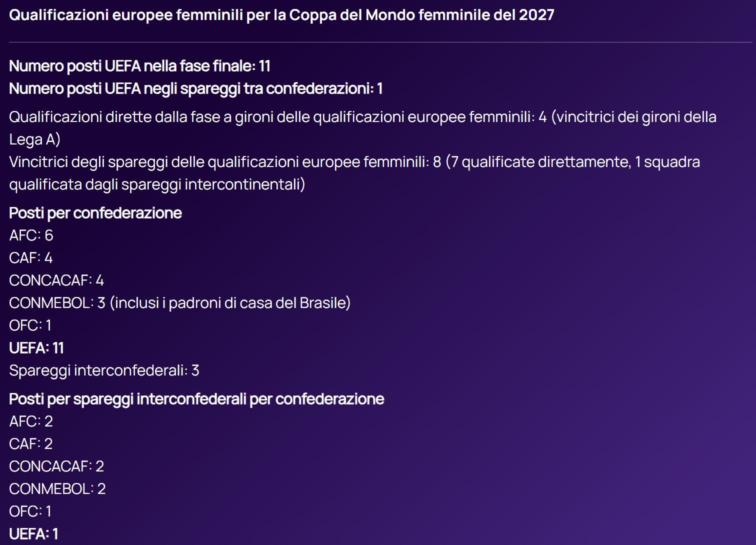Click the line "Numero posti UEFA nella fase finale: 11"
Image resolution: width=756 pixels, height=545 pixels.
tap(139, 66)
